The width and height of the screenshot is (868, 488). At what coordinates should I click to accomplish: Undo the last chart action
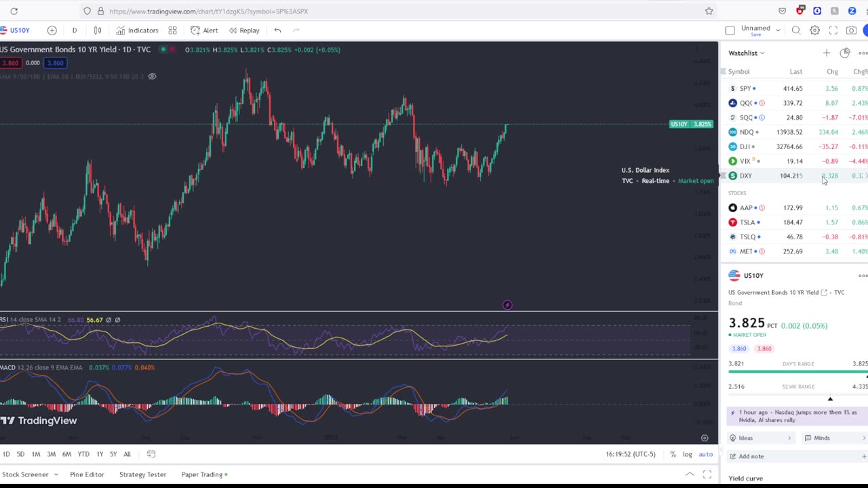pyautogui.click(x=277, y=30)
